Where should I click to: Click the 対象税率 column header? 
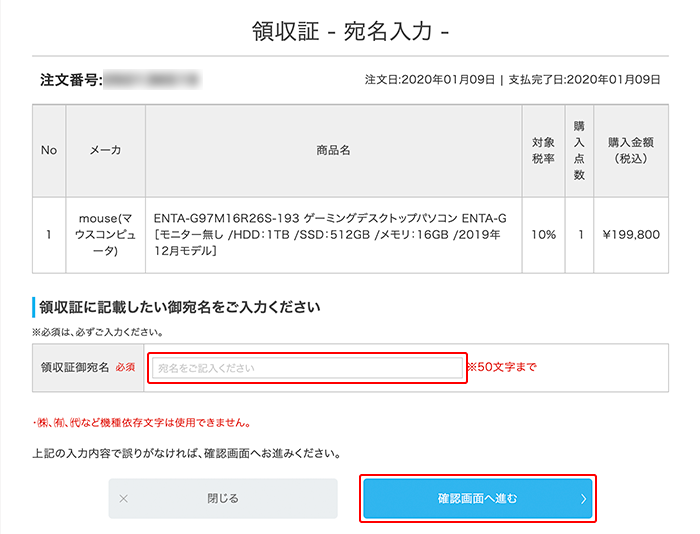coord(543,150)
